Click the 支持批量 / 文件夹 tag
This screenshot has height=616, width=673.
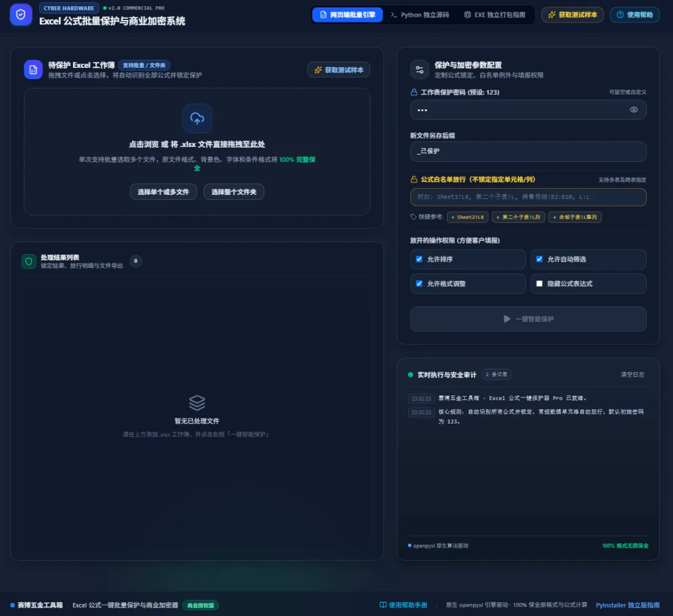144,65
